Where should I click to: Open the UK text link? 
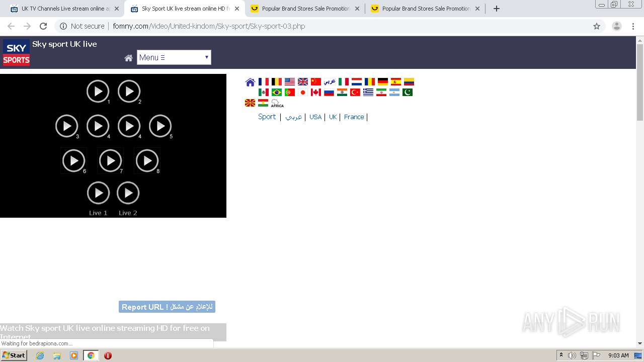pos(333,117)
